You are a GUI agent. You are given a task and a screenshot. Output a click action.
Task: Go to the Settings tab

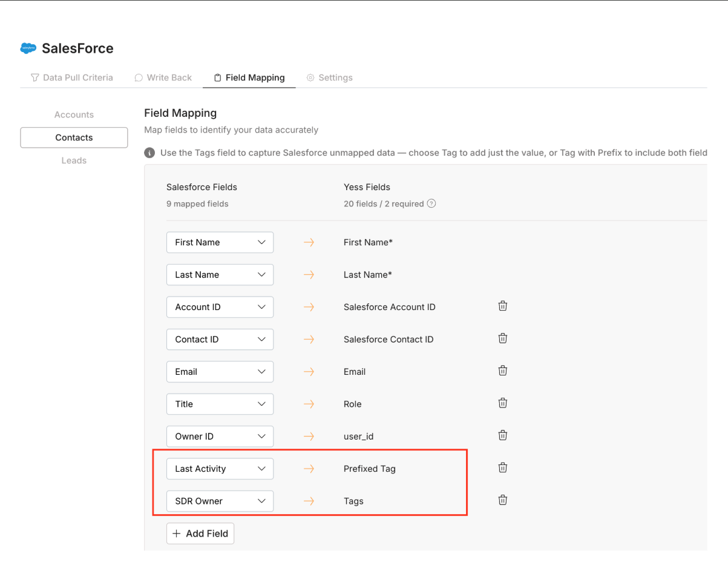[330, 78]
